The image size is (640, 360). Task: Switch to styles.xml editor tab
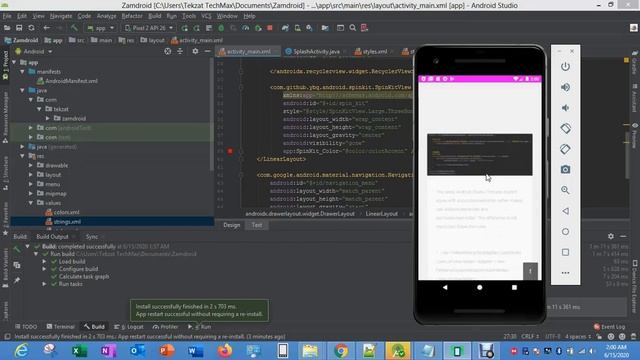[x=371, y=51]
